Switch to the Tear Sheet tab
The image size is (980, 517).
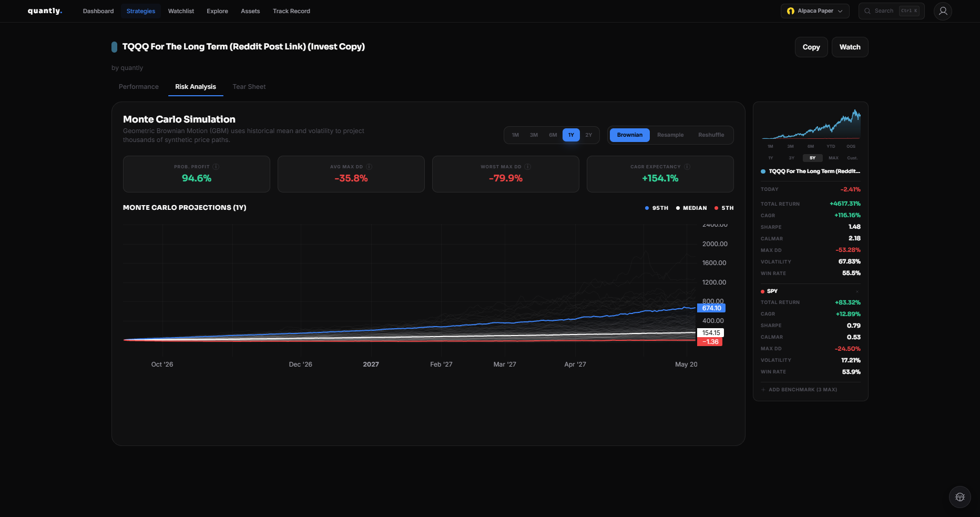tap(249, 87)
